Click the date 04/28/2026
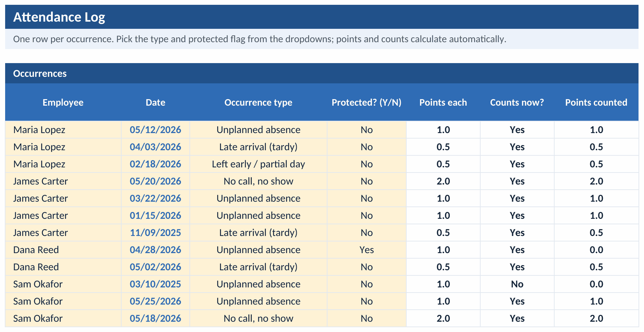 156,250
